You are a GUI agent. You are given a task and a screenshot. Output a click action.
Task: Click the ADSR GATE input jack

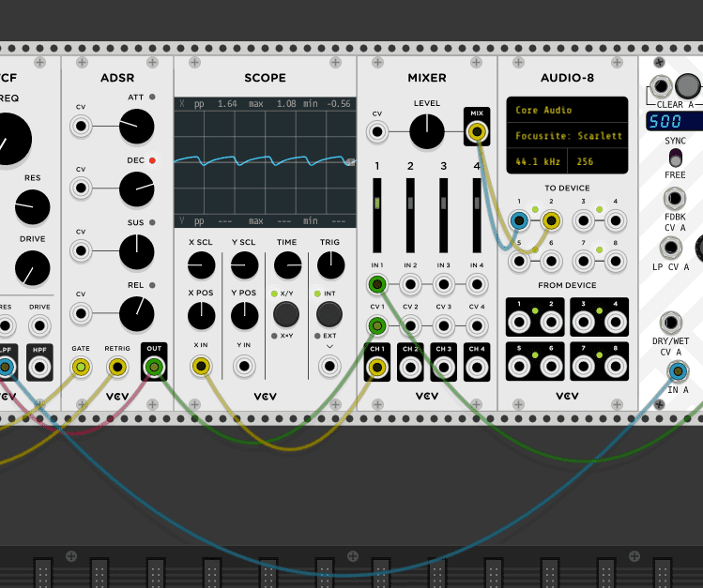(81, 368)
